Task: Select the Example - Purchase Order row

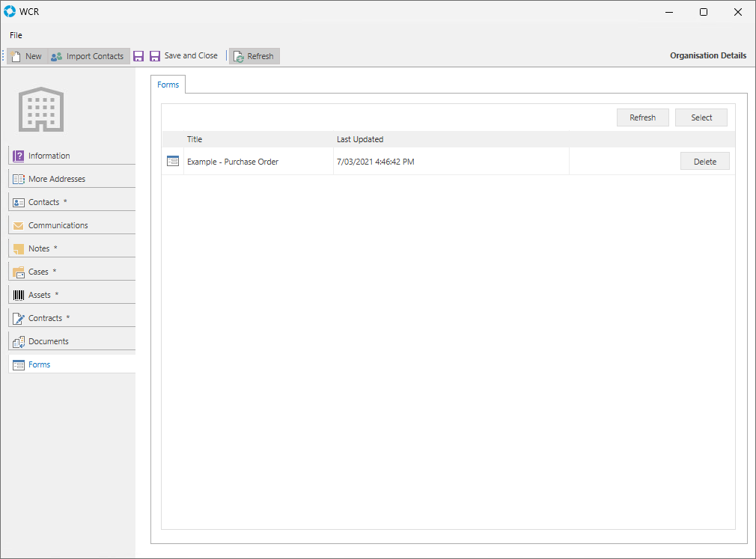Action: [x=233, y=162]
